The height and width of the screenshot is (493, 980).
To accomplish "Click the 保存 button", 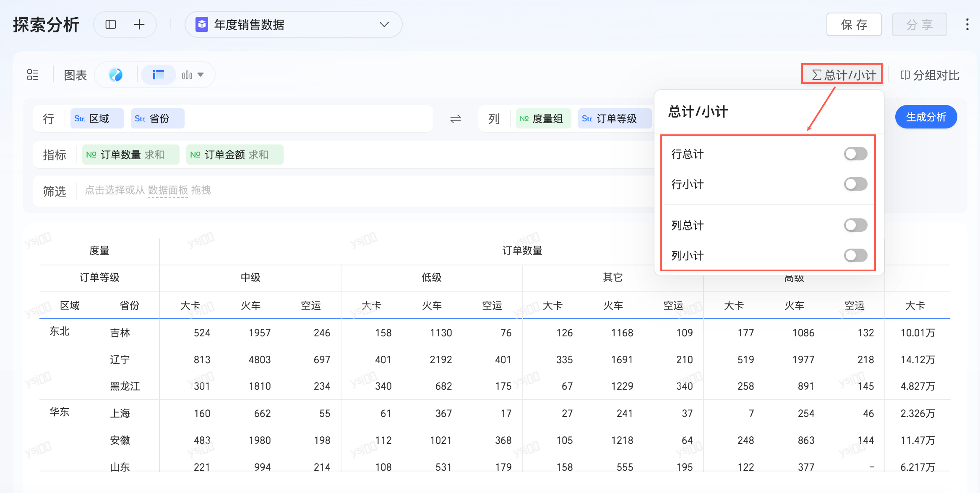I will point(854,25).
